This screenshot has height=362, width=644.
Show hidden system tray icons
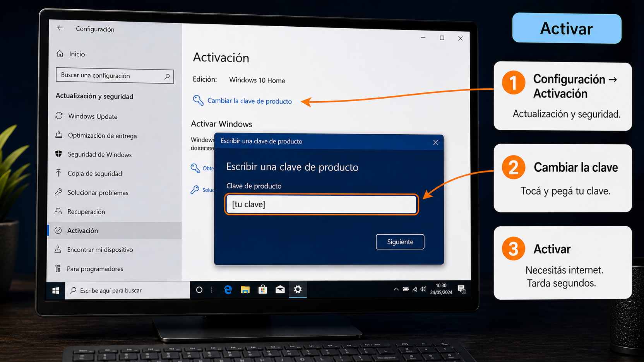point(396,289)
